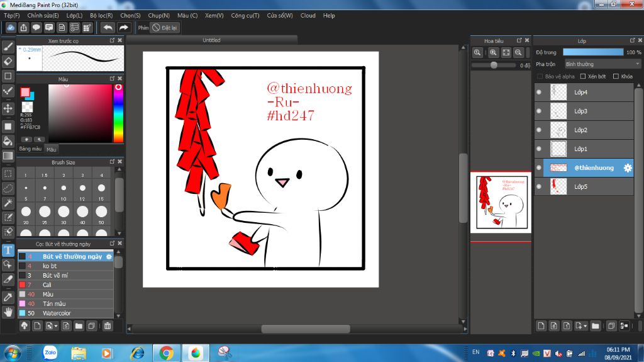Toggle visibility of Lớp1 layer
Image resolution: width=644 pixels, height=362 pixels.
pos(539,149)
